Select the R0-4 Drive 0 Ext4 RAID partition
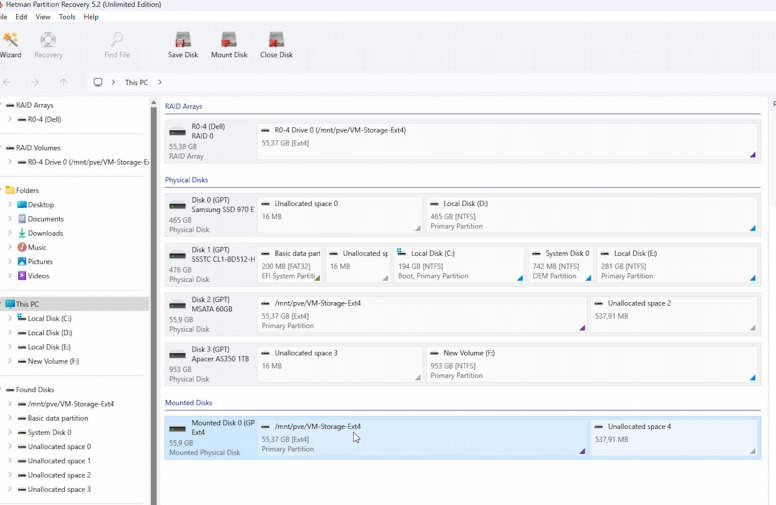This screenshot has height=505, width=776. [507, 141]
